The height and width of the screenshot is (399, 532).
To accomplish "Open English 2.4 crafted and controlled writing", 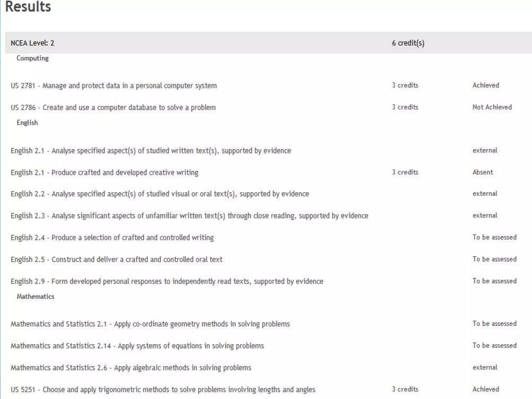I will pyautogui.click(x=112, y=237).
